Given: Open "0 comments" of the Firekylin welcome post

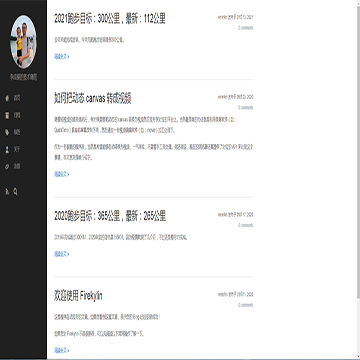Looking at the screenshot, I should click(246, 305).
